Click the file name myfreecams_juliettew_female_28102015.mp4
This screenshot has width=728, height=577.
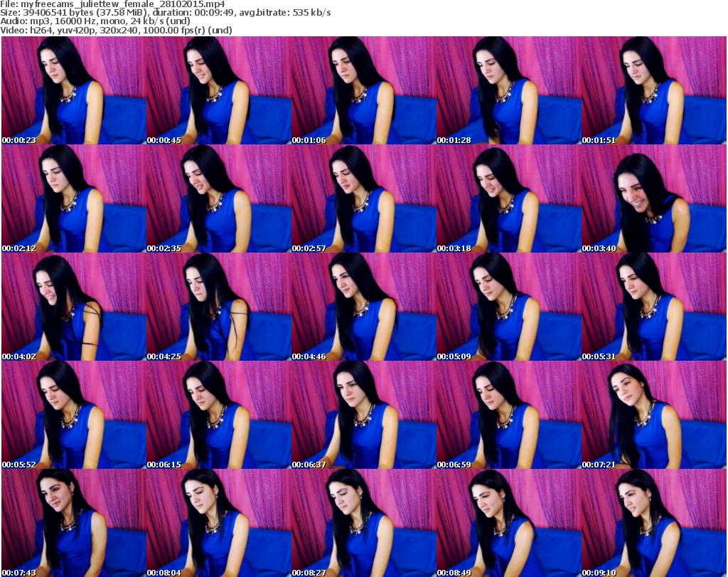122,4
